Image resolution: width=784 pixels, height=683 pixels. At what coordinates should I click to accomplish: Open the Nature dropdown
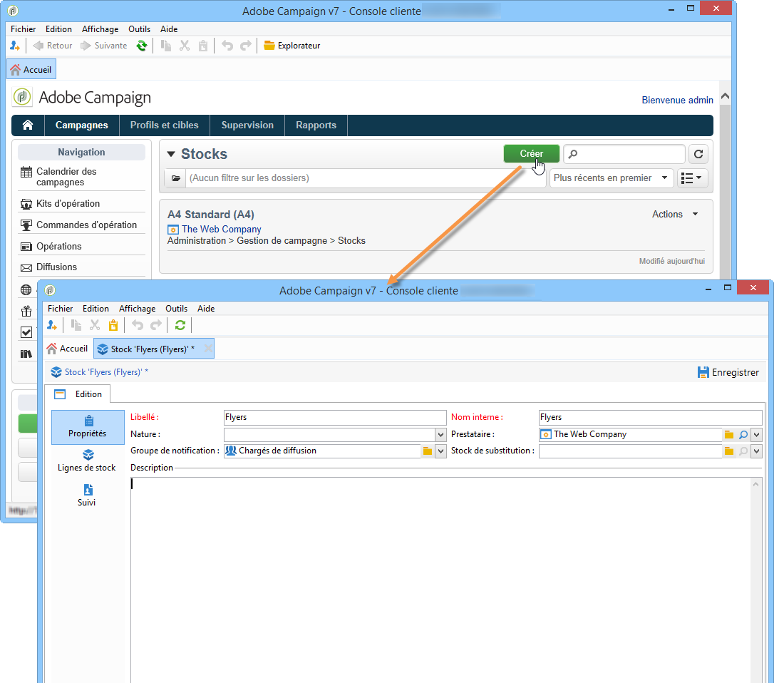click(440, 434)
